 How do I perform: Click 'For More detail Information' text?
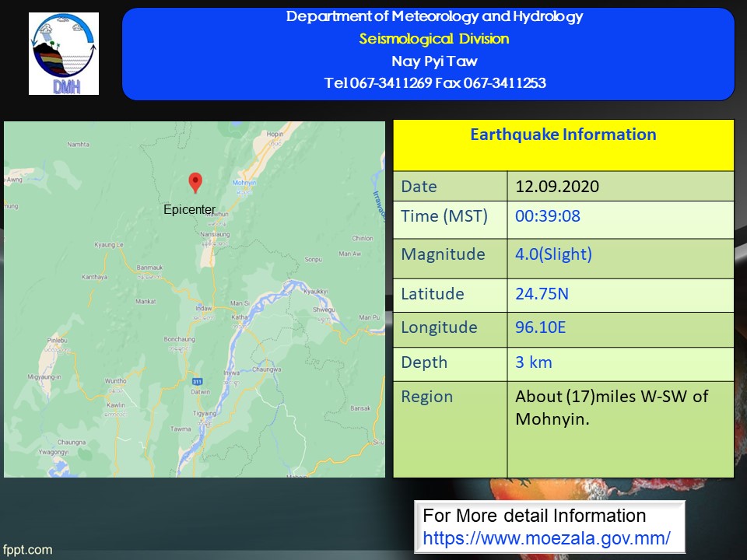534,516
